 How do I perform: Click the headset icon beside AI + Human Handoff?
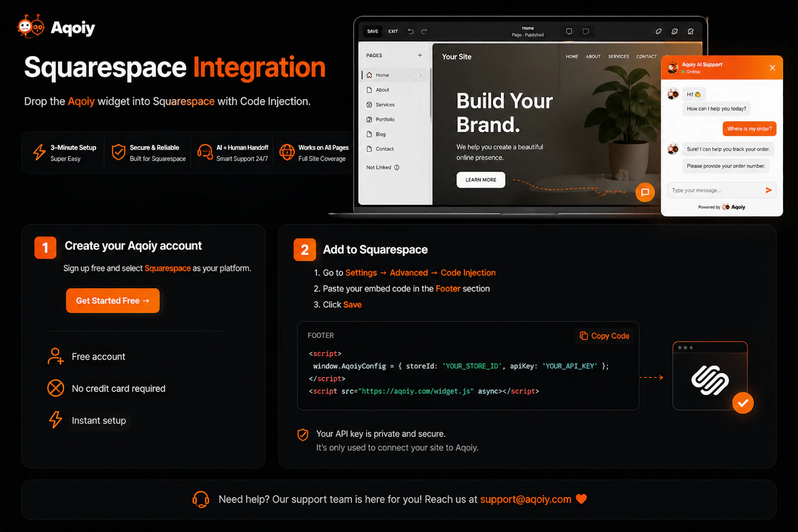tap(205, 152)
